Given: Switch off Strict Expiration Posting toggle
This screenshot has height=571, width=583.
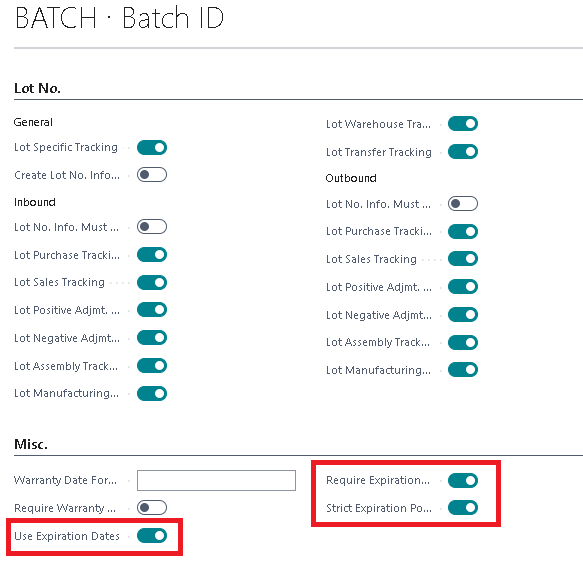Looking at the screenshot, I should tap(463, 508).
